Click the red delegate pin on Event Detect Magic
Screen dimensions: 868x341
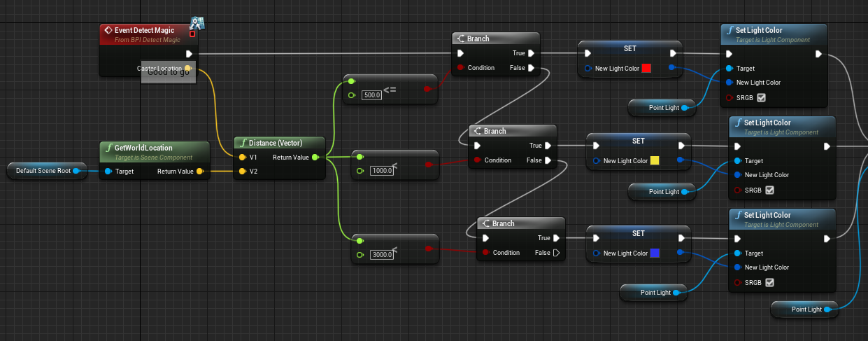pyautogui.click(x=192, y=34)
